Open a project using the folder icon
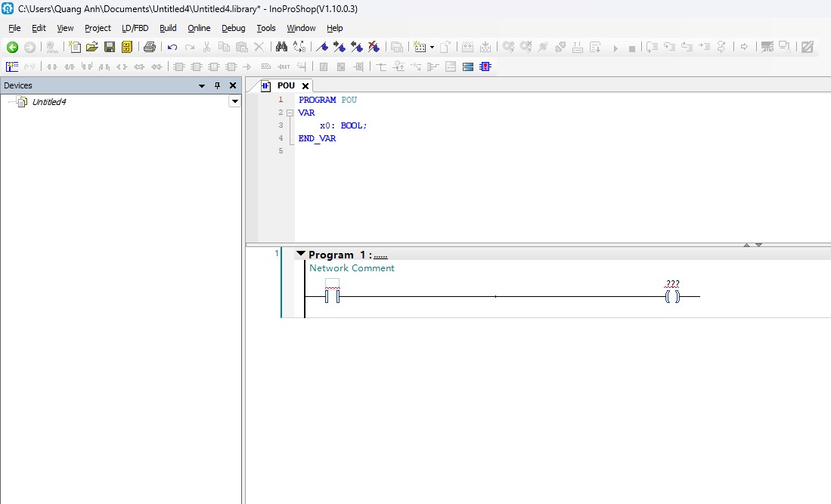 tap(91, 47)
